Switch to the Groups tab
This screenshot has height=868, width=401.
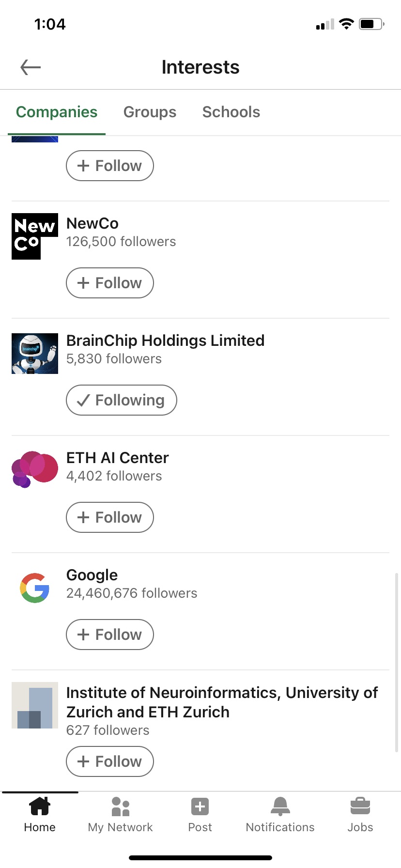(x=150, y=112)
